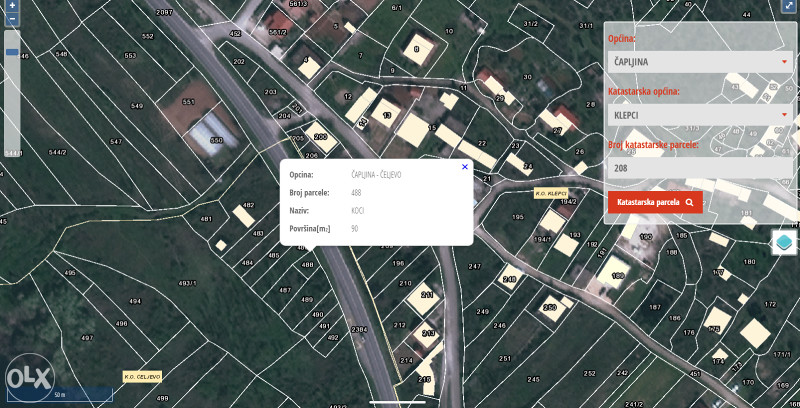
Task: Select parcel 245 on the map
Action: pyautogui.click(x=533, y=379)
